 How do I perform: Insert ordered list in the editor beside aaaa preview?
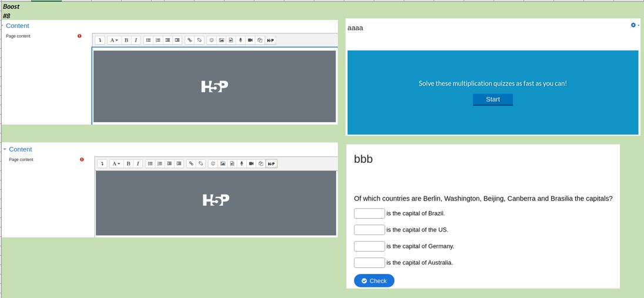158,41
